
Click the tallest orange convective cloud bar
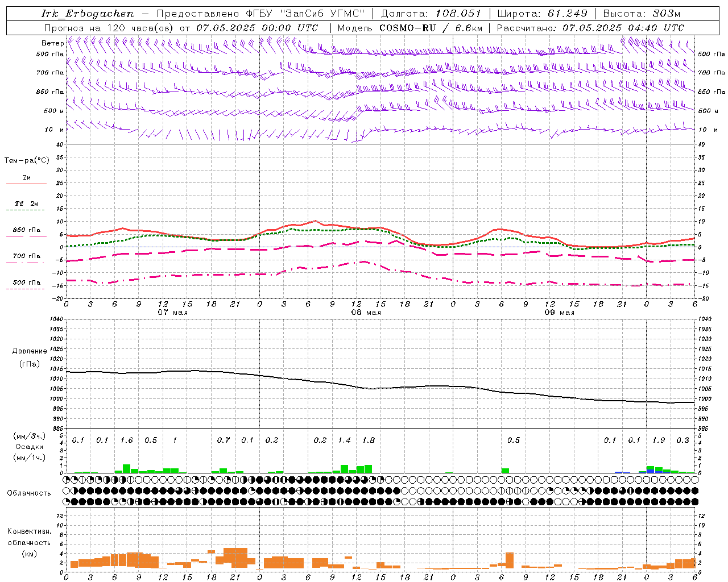235,558
